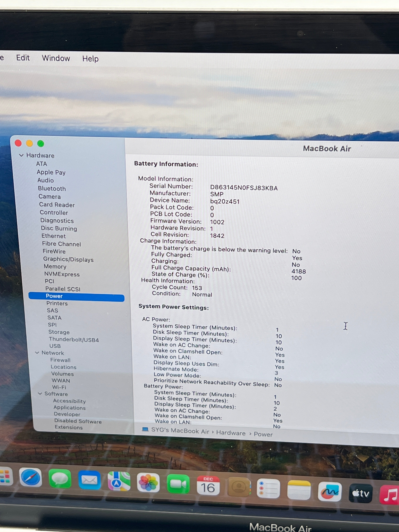399x532 pixels.
Task: Select NVMExpress in the sidebar
Action: click(62, 274)
